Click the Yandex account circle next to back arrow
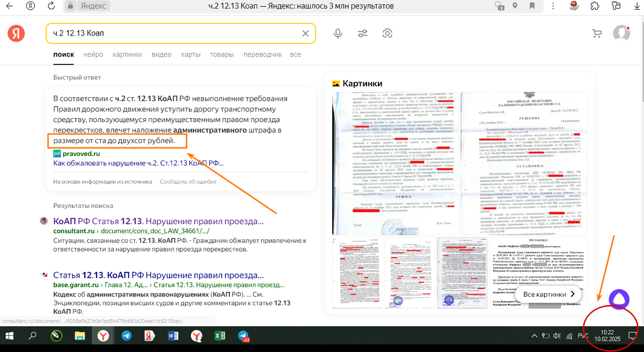The height and width of the screenshot is (352, 644). pyautogui.click(x=31, y=6)
